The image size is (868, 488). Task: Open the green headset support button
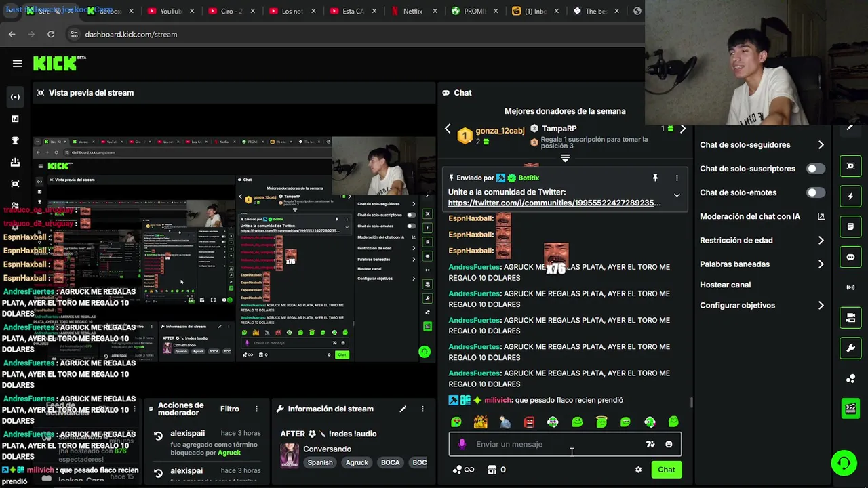844,463
